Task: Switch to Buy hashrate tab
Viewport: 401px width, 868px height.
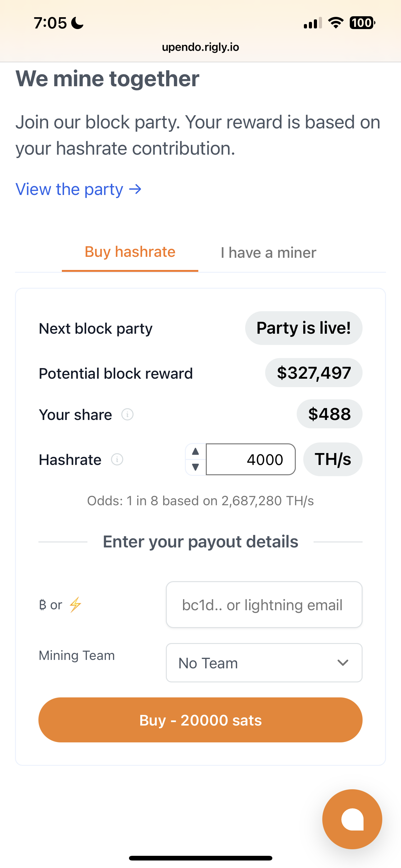Action: coord(130,252)
